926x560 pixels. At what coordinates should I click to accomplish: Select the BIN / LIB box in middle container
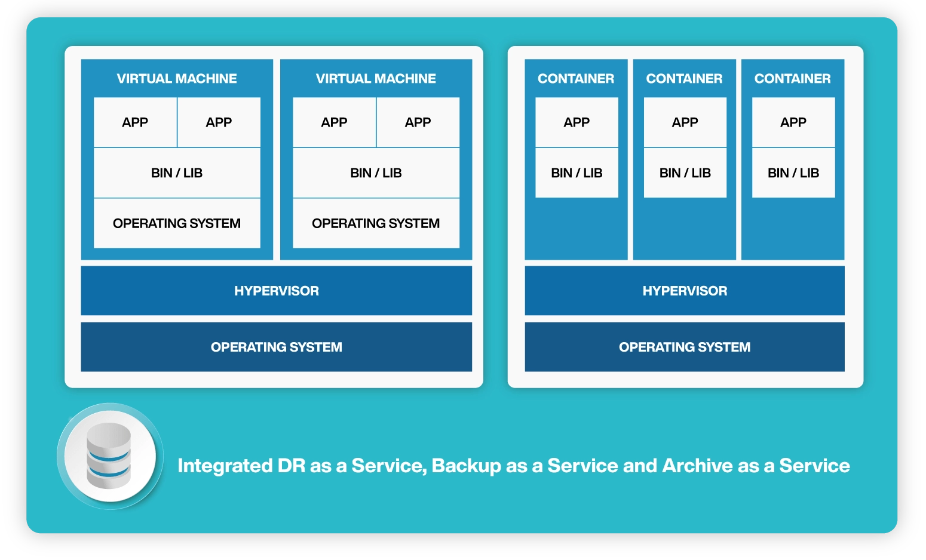[685, 173]
